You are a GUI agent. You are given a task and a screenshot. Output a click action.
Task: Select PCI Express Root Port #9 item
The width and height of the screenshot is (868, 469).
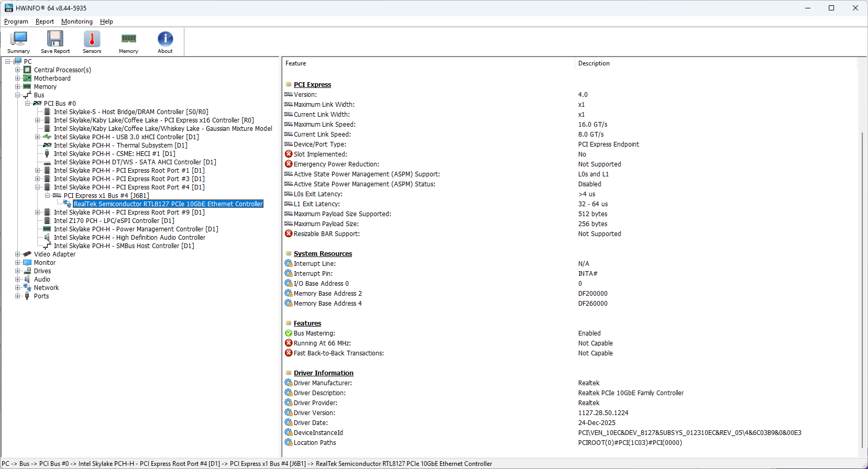129,213
